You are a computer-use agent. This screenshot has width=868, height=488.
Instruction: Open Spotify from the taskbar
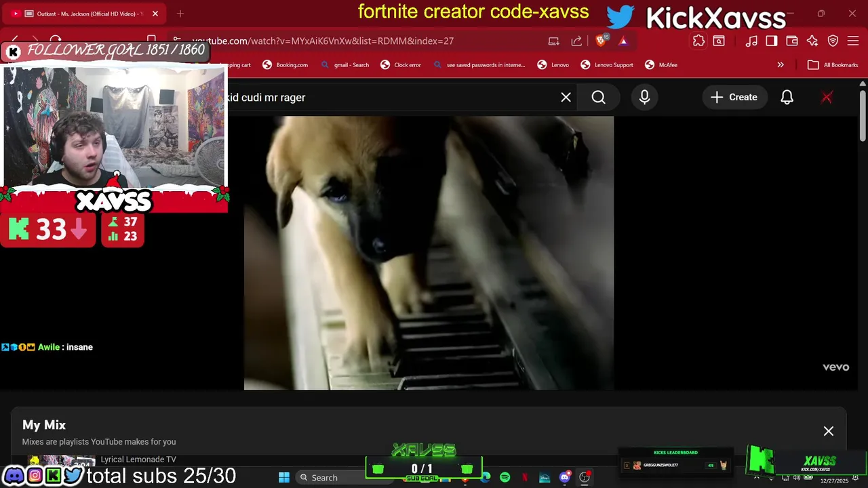tap(505, 477)
